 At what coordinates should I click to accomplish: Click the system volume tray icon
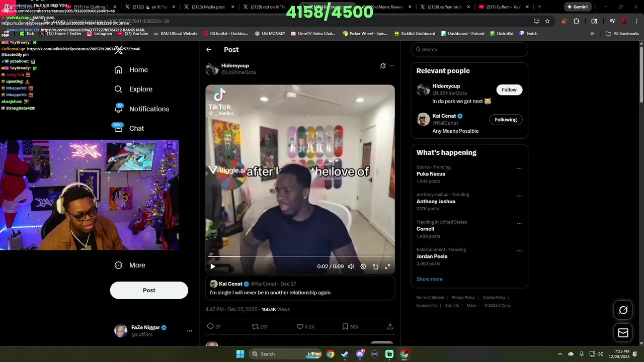[x=600, y=354]
